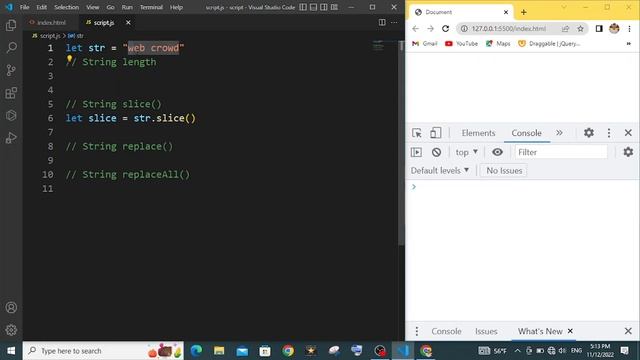The width and height of the screenshot is (640, 360).
Task: Toggle the panel layout icon
Action: click(313, 7)
